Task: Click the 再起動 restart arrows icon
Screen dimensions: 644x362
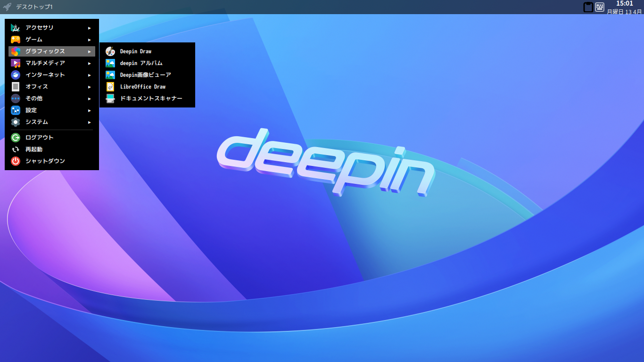Action: pyautogui.click(x=16, y=149)
